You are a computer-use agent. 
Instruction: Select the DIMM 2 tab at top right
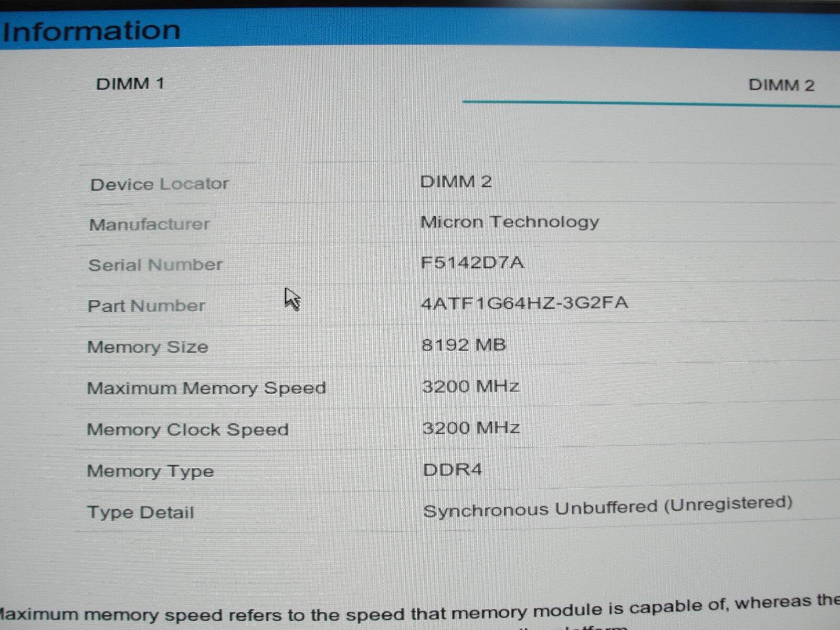(x=781, y=85)
